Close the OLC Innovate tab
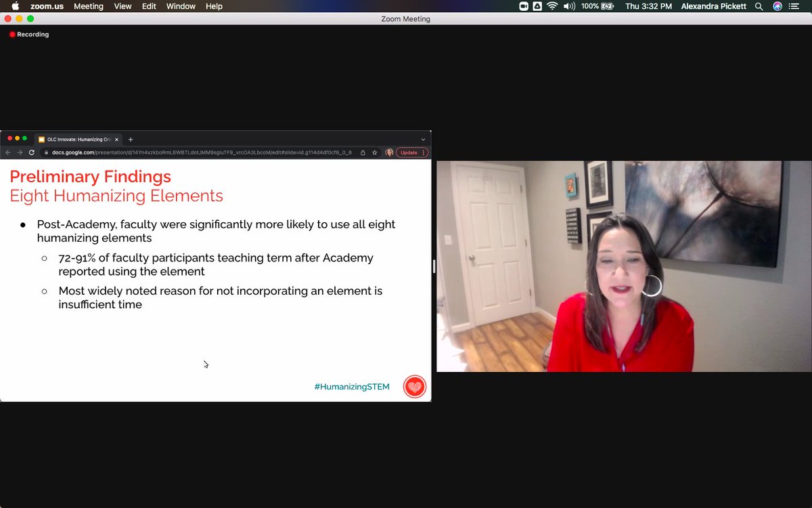This screenshot has height=508, width=812. [116, 140]
